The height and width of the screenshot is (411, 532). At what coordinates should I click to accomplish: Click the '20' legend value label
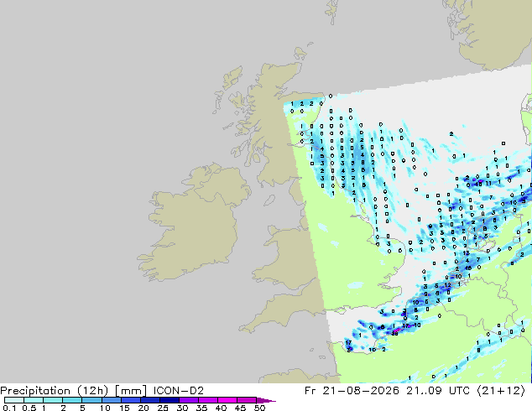(143, 408)
